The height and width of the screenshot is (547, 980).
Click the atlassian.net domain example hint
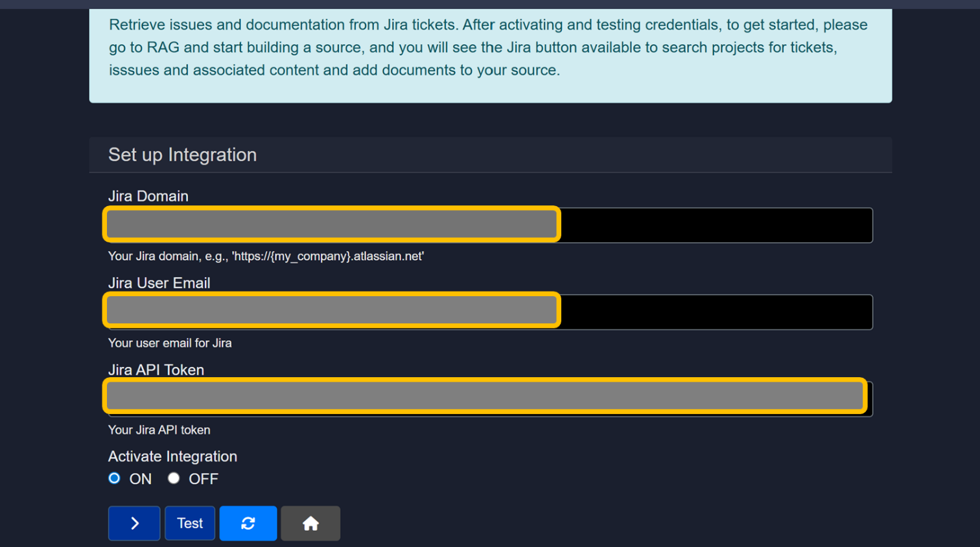(x=266, y=256)
